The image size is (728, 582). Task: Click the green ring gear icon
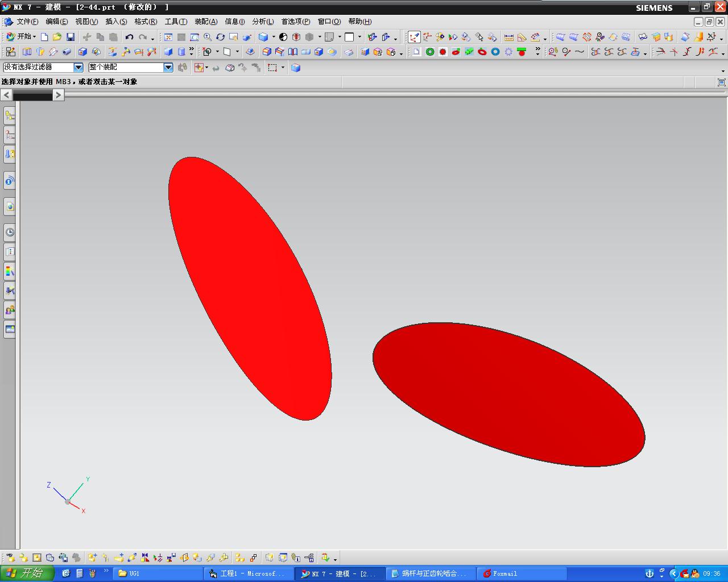tap(430, 52)
